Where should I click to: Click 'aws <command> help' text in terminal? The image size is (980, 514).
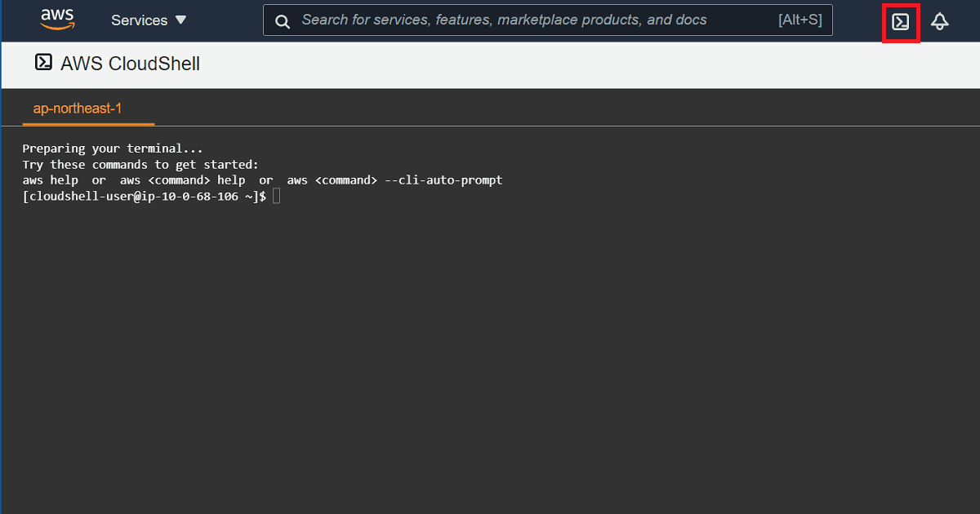click(x=182, y=180)
